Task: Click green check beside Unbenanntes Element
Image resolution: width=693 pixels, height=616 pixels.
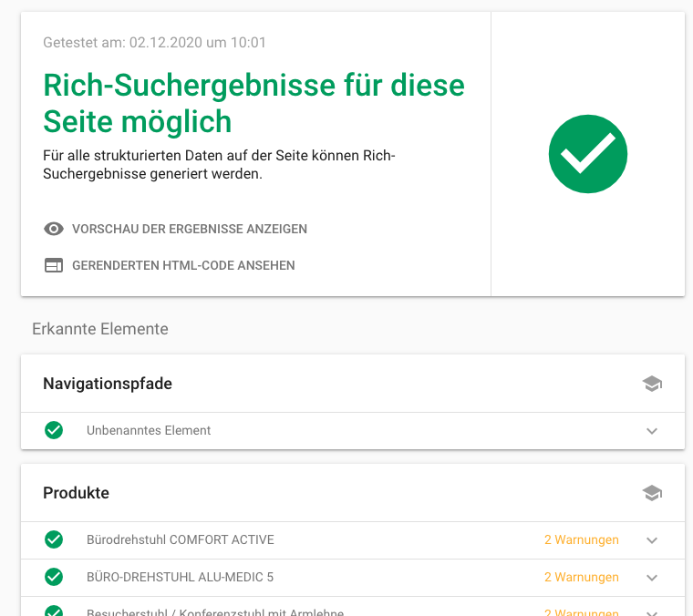Action: point(54,430)
